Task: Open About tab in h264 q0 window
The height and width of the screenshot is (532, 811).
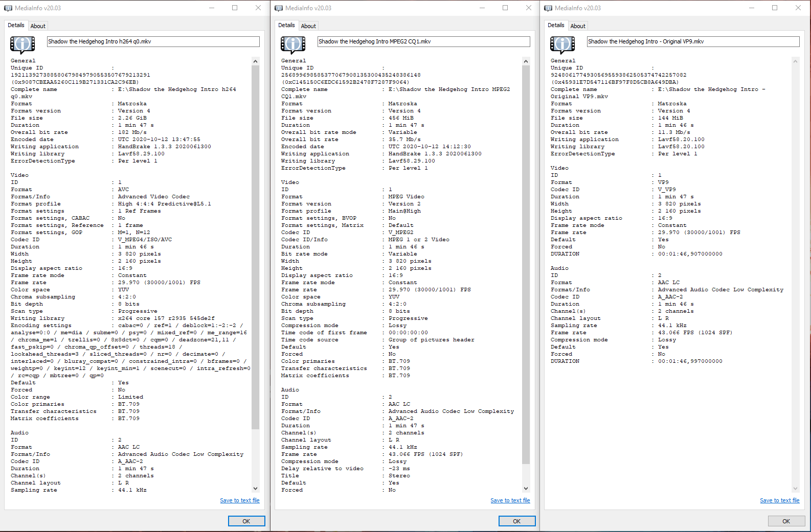Action: point(38,26)
